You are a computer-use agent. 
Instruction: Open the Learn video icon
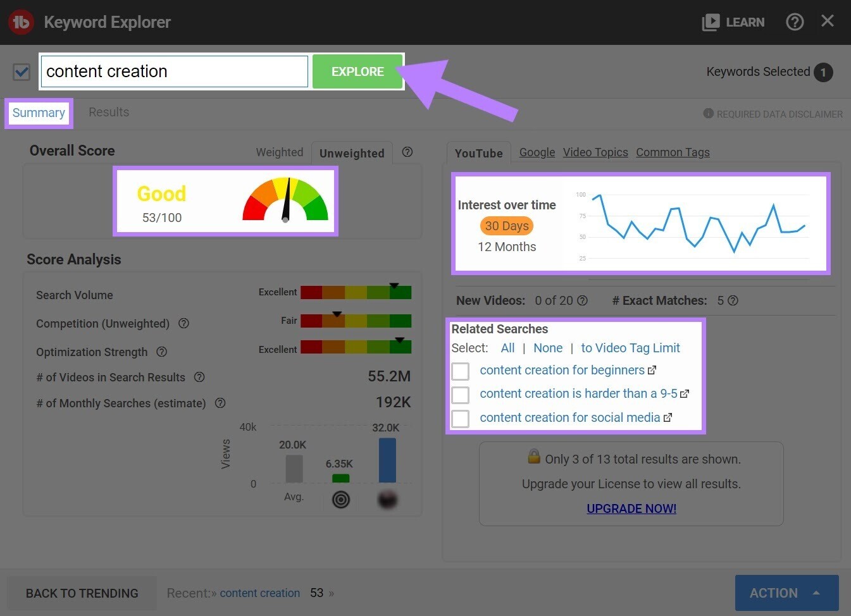click(x=711, y=22)
